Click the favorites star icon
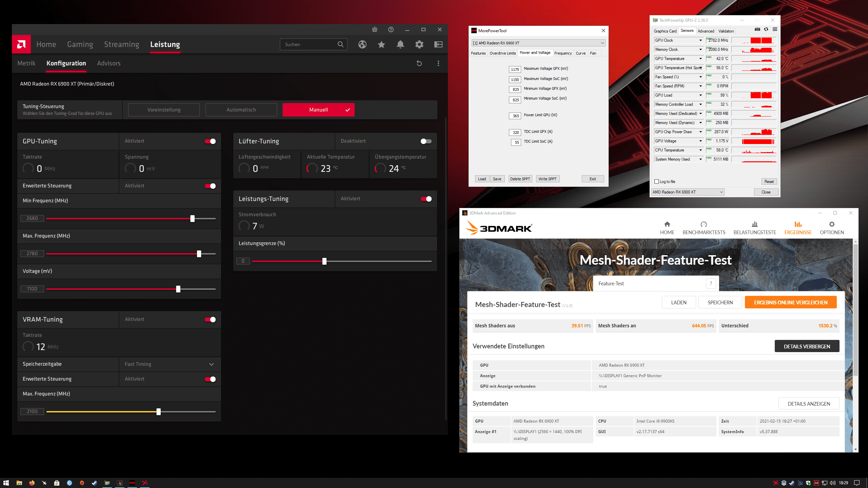The width and height of the screenshot is (868, 488). (x=381, y=44)
